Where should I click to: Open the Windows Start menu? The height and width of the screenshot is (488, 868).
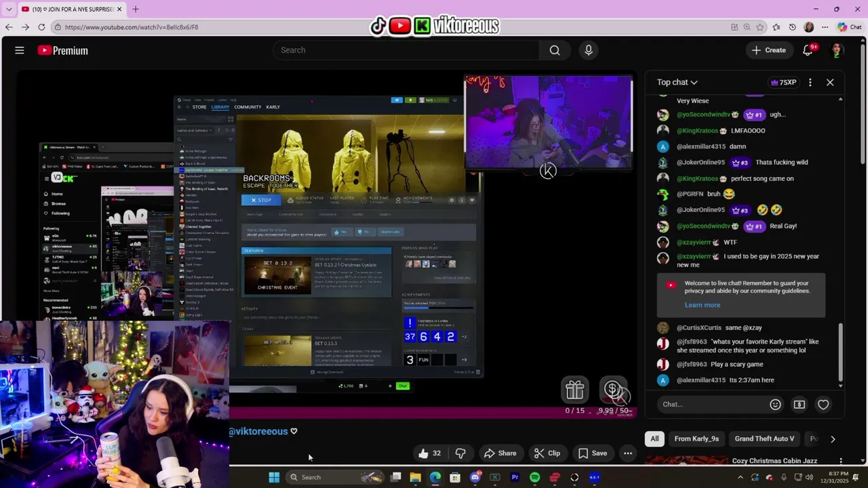click(274, 477)
